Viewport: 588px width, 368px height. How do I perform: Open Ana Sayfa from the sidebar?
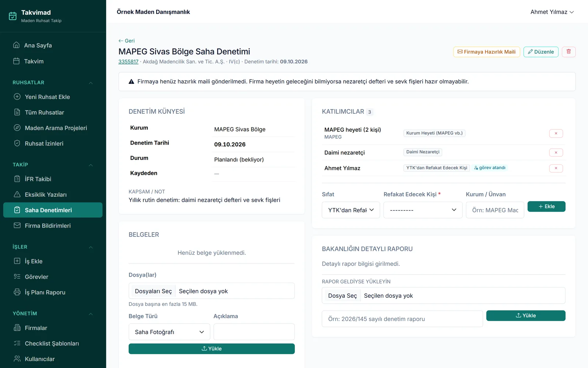coord(53,45)
